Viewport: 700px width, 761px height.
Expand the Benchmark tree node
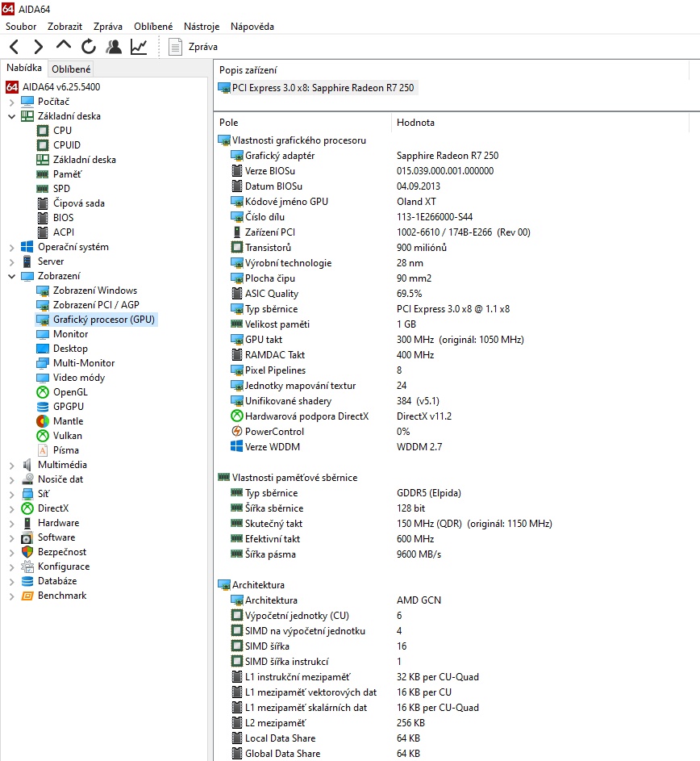pyautogui.click(x=11, y=596)
